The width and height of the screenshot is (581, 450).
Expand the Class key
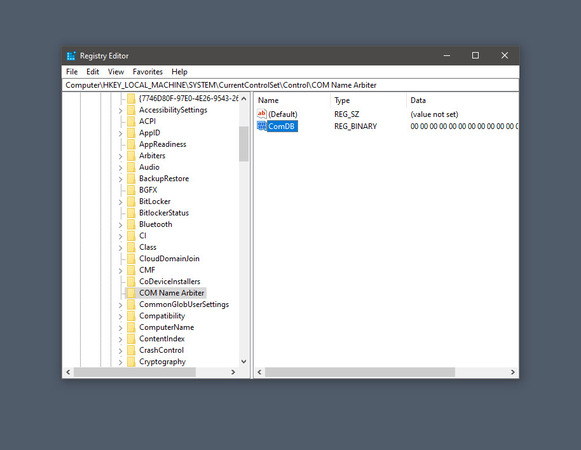pyautogui.click(x=120, y=248)
